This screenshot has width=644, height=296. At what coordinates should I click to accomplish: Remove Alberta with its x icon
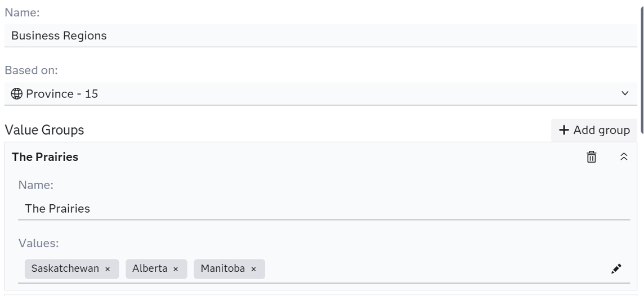click(x=176, y=269)
